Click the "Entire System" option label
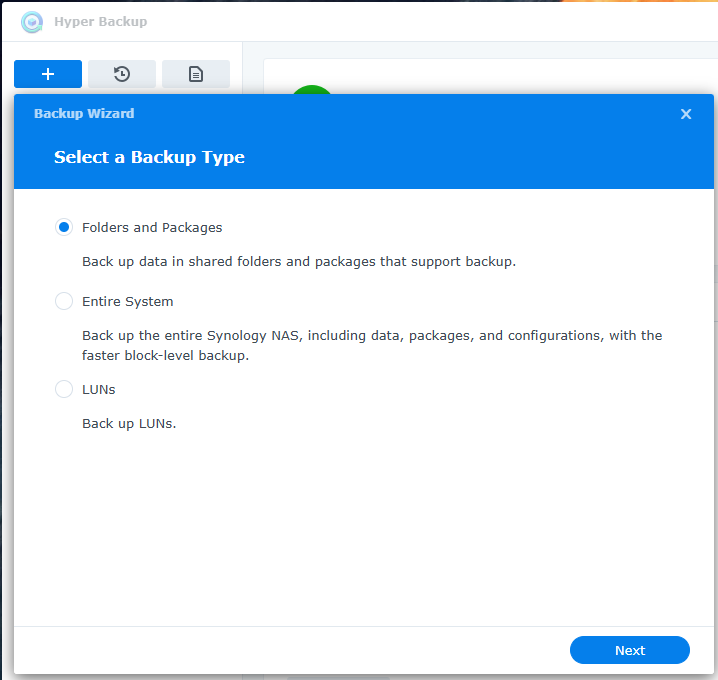 [128, 302]
